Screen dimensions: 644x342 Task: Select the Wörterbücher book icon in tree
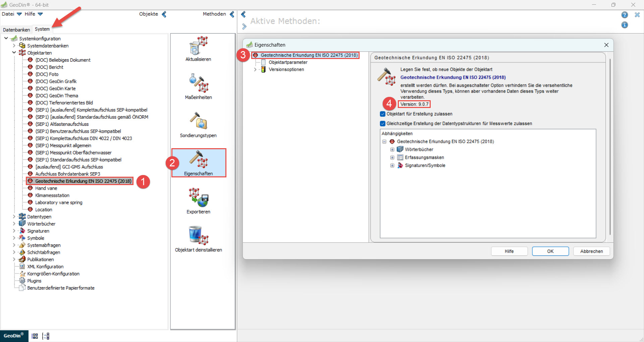click(22, 224)
